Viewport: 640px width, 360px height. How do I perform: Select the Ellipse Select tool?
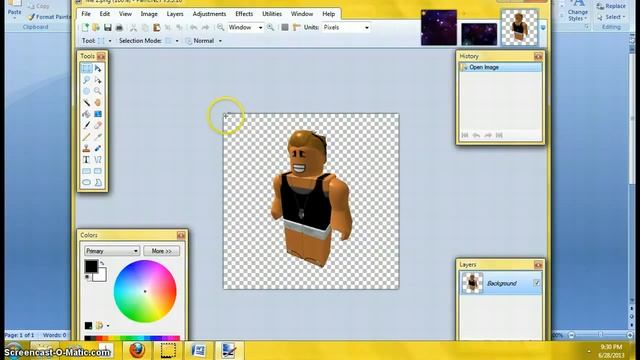click(x=87, y=91)
